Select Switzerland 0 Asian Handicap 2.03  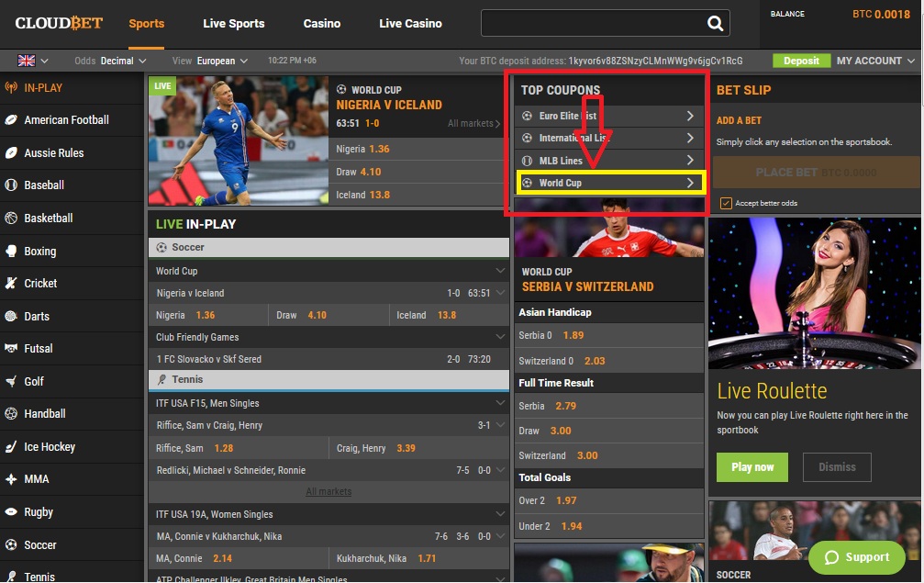(x=609, y=361)
